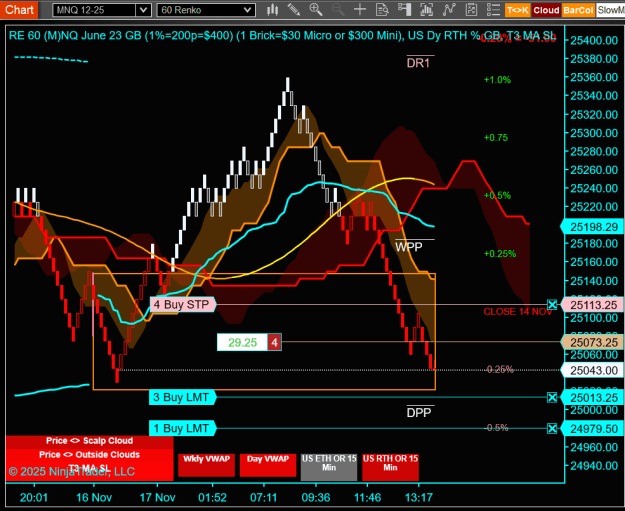
Task: Click the US RTH OR 15 Min button
Action: [x=390, y=467]
